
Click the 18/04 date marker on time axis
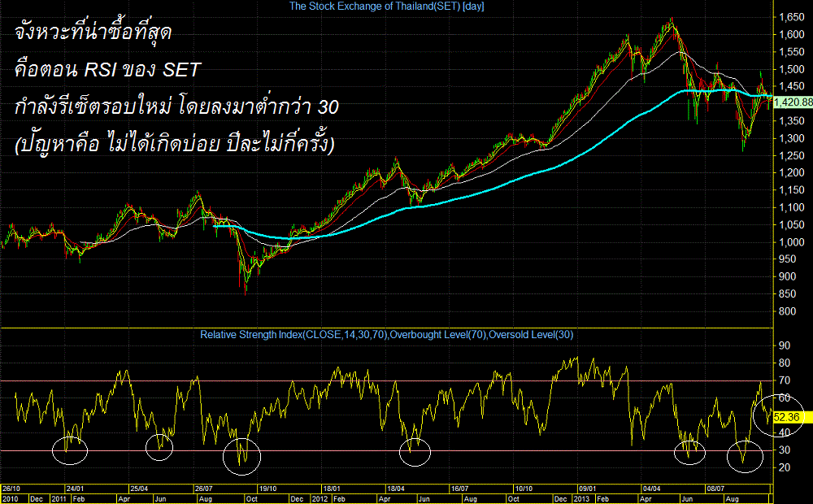click(396, 489)
